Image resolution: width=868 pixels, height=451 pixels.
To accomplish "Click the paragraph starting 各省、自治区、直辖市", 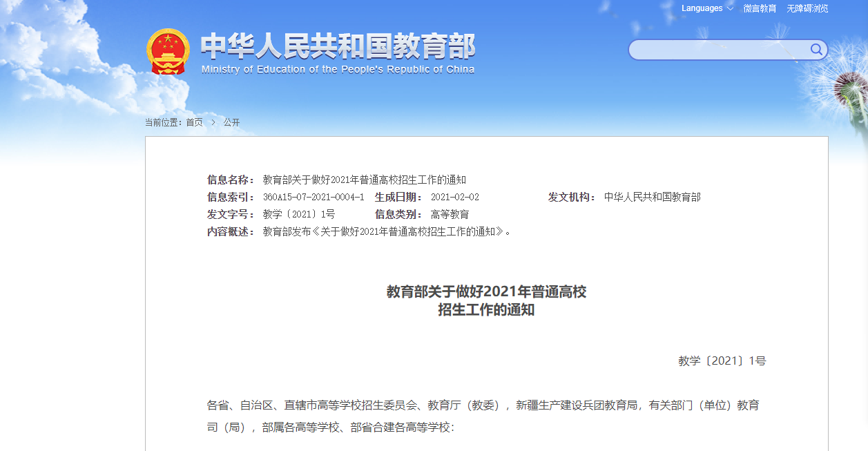I will (x=483, y=416).
